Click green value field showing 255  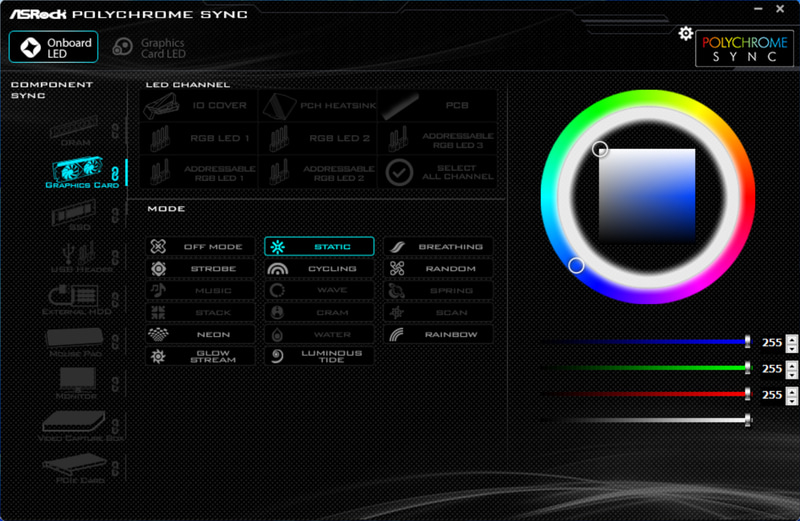pos(771,368)
